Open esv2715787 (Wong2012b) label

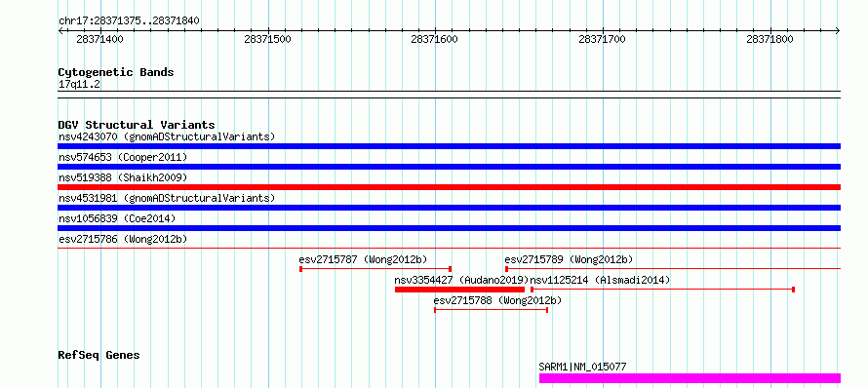(363, 259)
